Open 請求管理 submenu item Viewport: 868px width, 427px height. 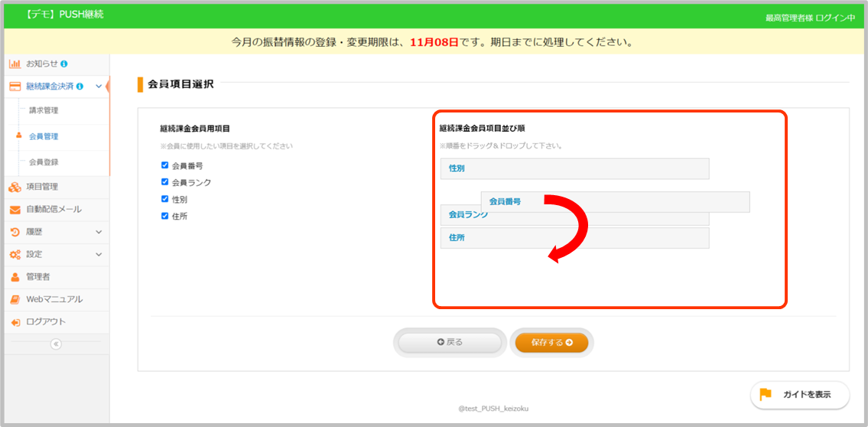click(44, 111)
